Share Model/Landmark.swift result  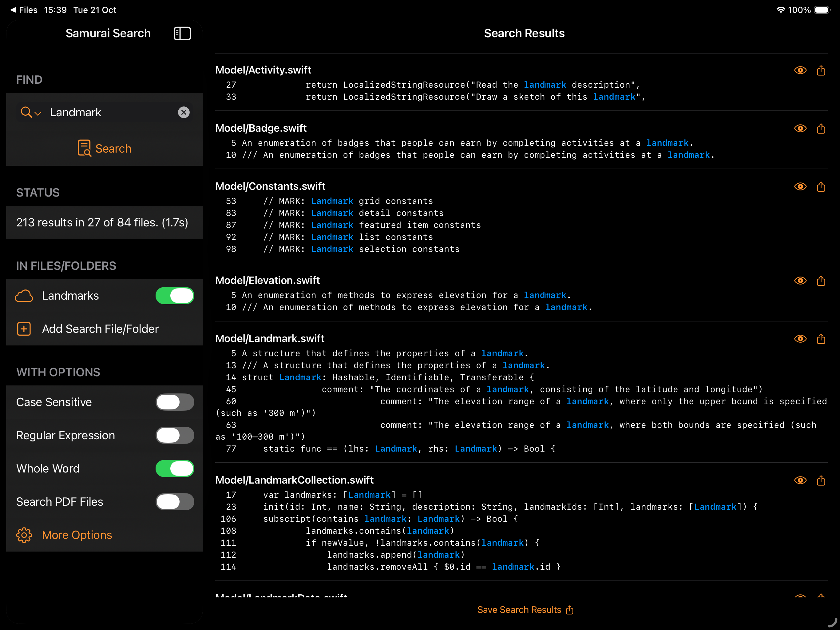point(821,339)
